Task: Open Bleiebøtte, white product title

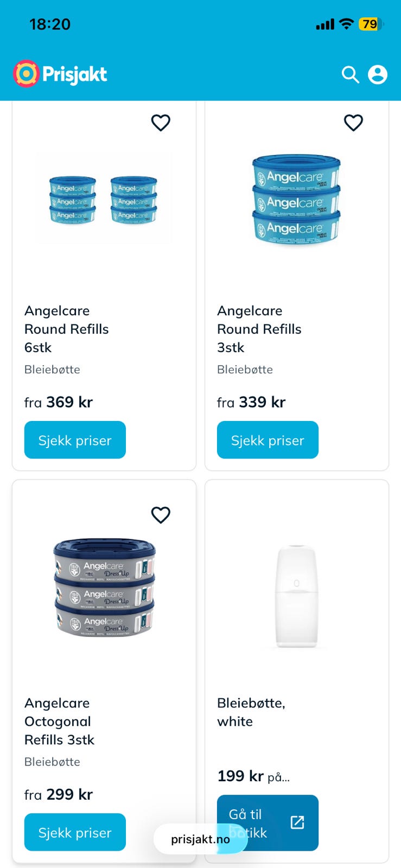Action: point(251,712)
